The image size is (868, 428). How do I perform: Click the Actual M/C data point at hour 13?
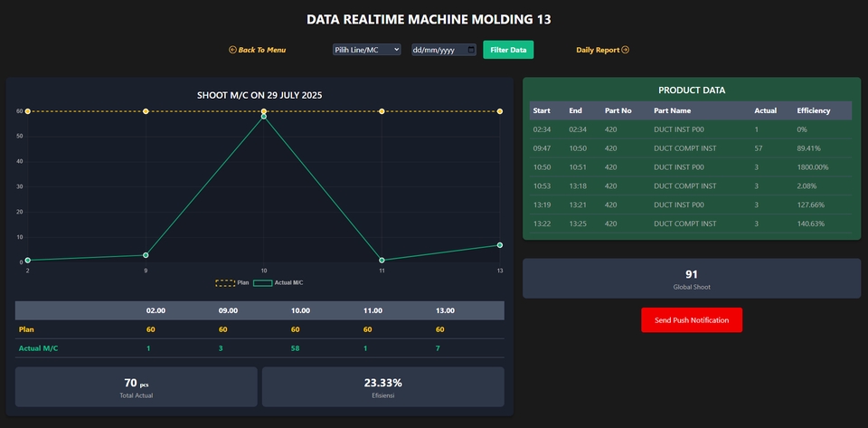tap(500, 245)
